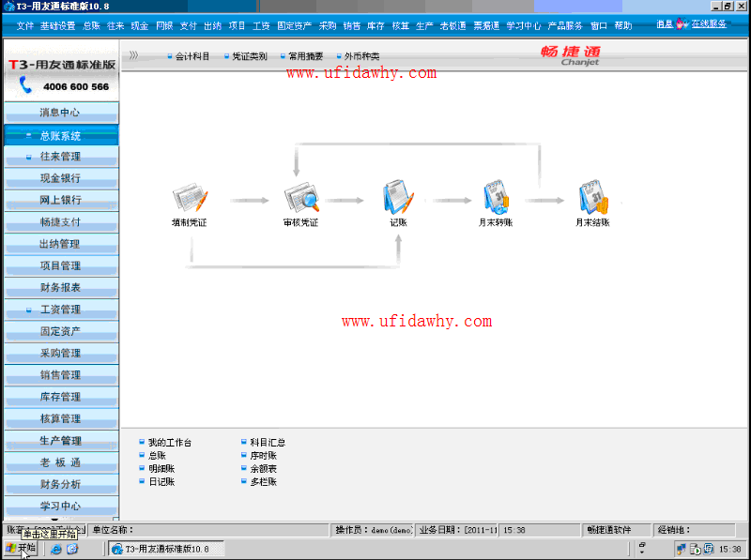The width and height of the screenshot is (751, 560).
Task: Open the 月末转账 workflow icon
Action: (x=496, y=197)
